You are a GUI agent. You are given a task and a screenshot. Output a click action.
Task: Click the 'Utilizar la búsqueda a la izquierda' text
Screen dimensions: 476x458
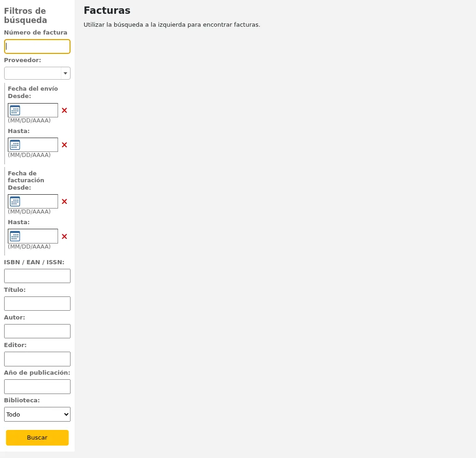(x=172, y=24)
